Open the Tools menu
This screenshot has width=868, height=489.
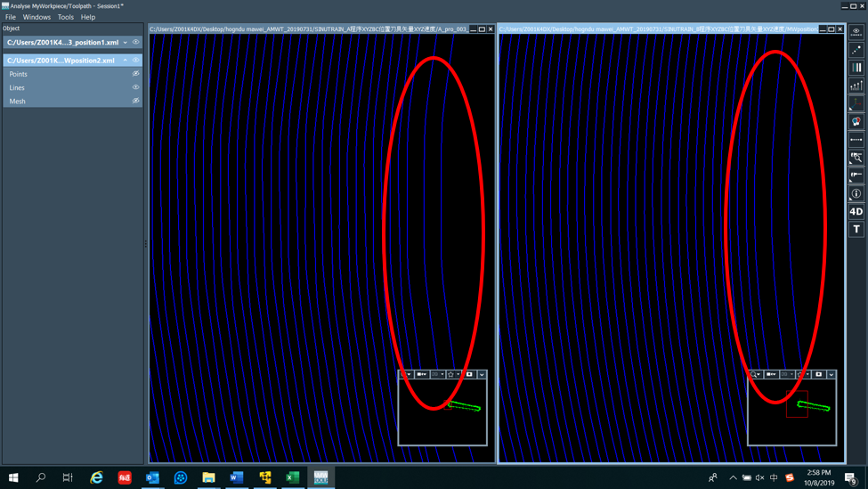[65, 17]
